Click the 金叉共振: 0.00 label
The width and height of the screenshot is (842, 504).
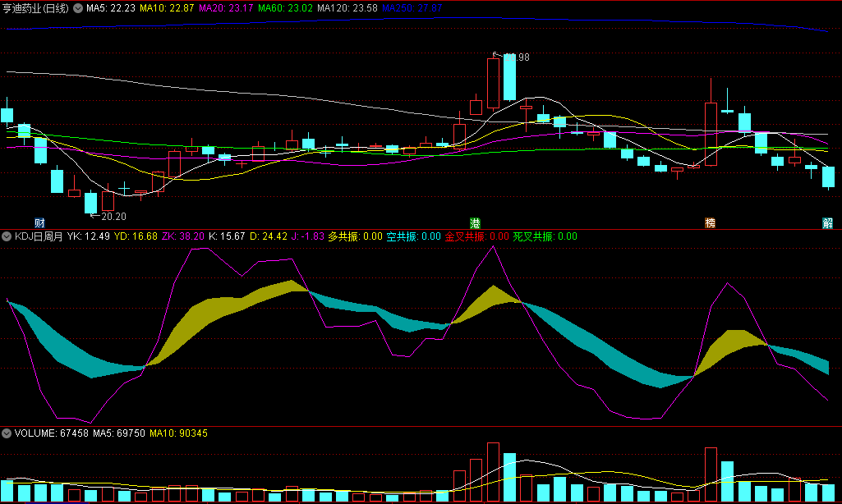pos(476,236)
